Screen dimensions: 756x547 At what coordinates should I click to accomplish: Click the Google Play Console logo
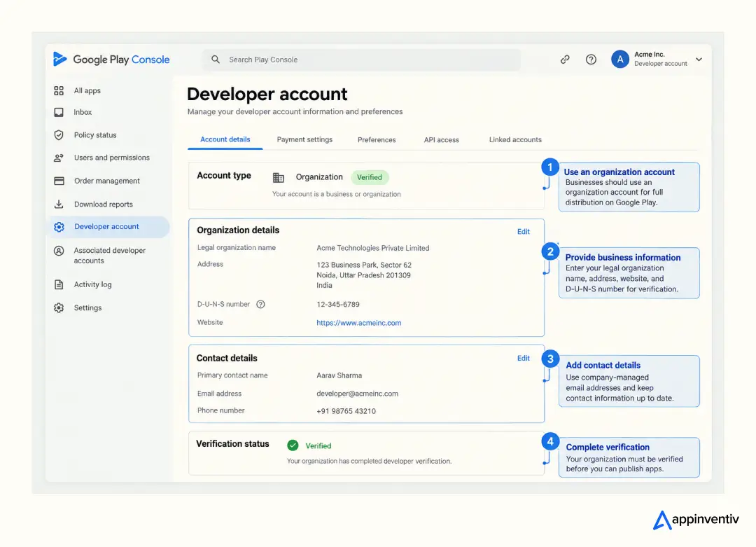point(111,60)
